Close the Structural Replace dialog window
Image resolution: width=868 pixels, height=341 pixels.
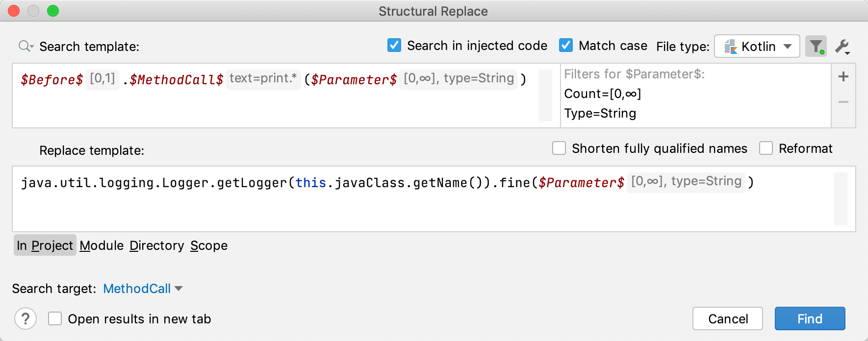click(x=14, y=11)
